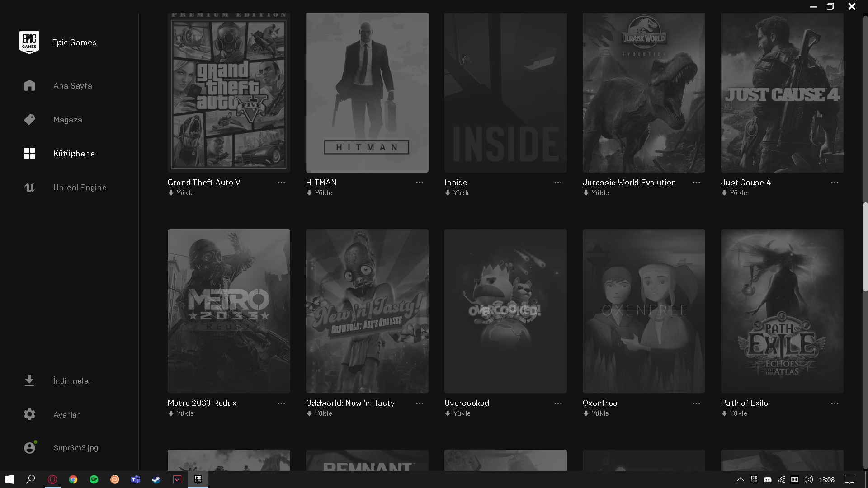Screen dimensions: 868x488
Task: Open Unreal Engine sidebar icon
Action: tap(29, 188)
